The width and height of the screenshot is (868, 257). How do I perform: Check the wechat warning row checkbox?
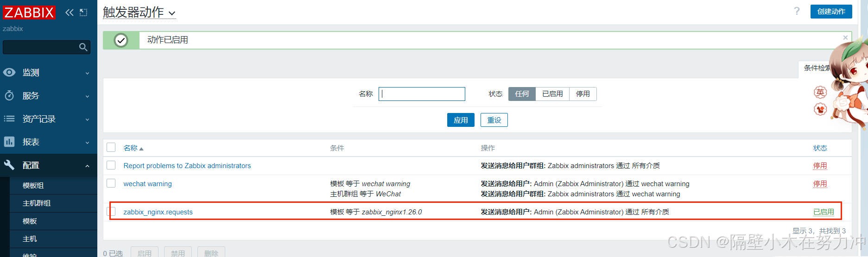point(111,183)
